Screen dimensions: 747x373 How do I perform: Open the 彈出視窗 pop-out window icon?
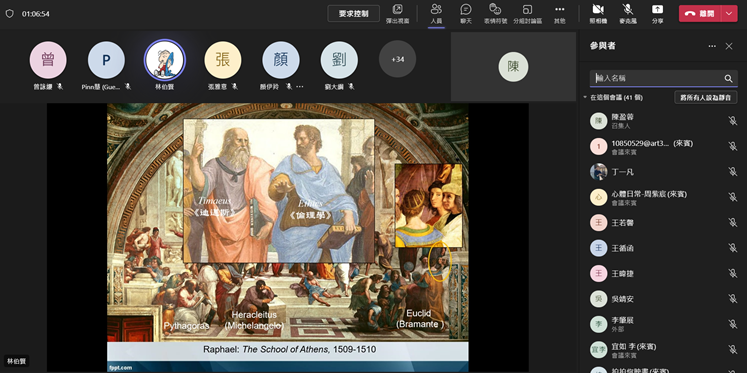pos(397,14)
